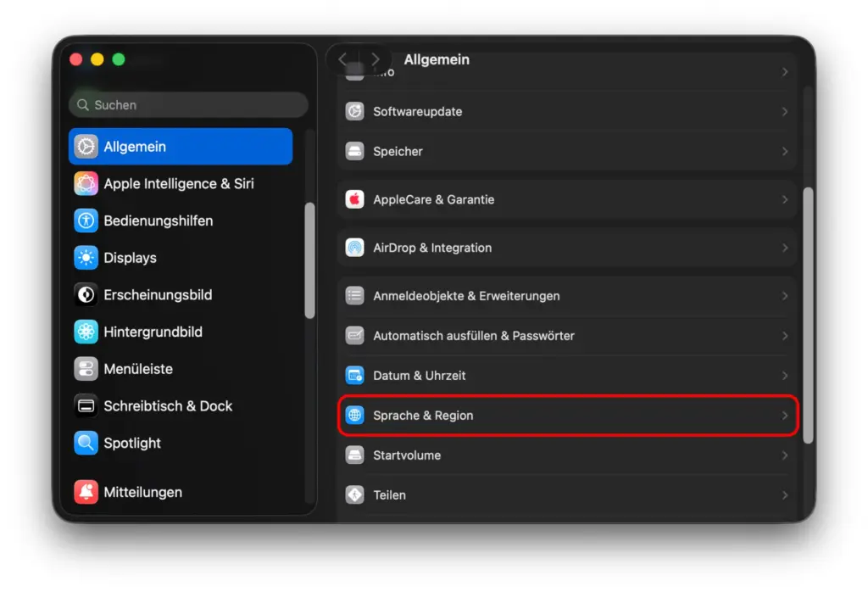Click the AppleCare & Garantie Apple icon
The width and height of the screenshot is (868, 592).
coord(355,199)
